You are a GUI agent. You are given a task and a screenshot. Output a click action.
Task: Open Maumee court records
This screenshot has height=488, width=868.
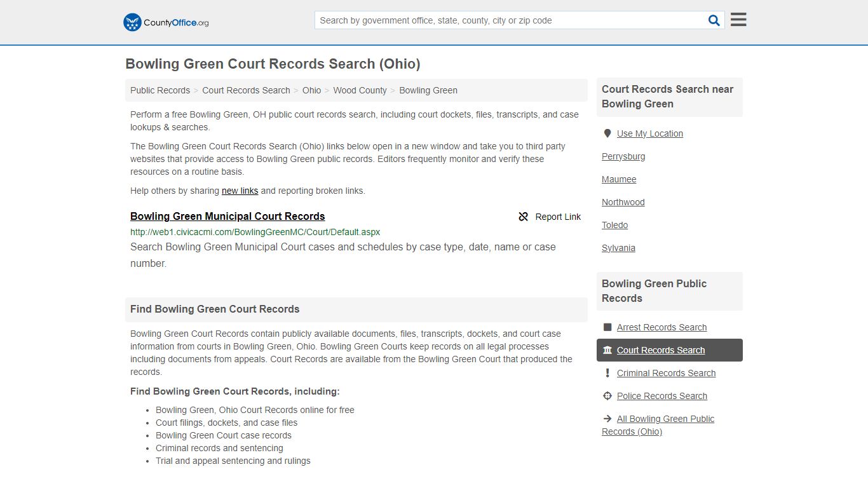tap(619, 179)
